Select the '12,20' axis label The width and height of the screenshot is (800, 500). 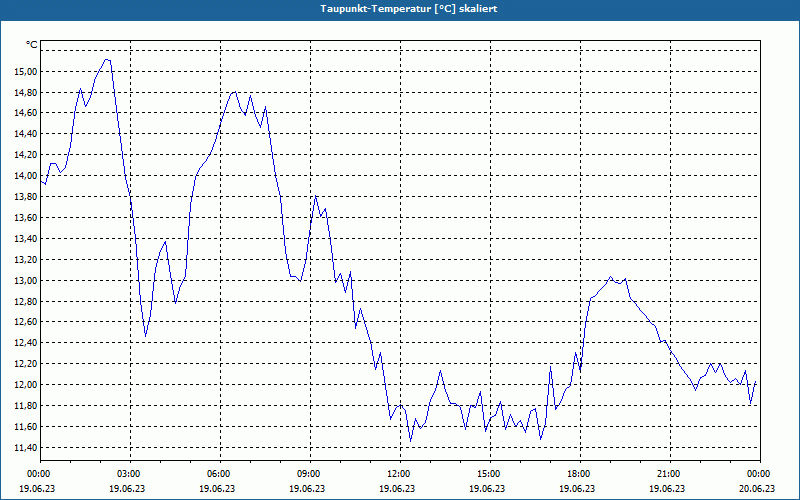click(x=26, y=363)
